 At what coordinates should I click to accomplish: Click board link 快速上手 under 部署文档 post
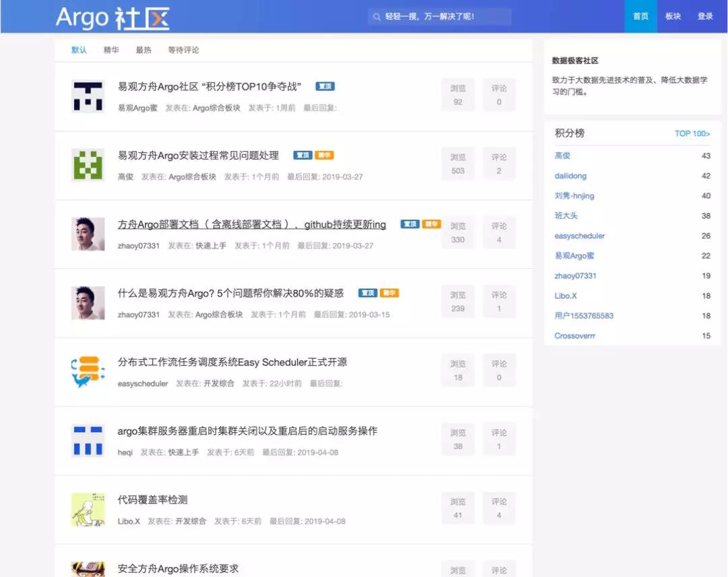tap(211, 246)
